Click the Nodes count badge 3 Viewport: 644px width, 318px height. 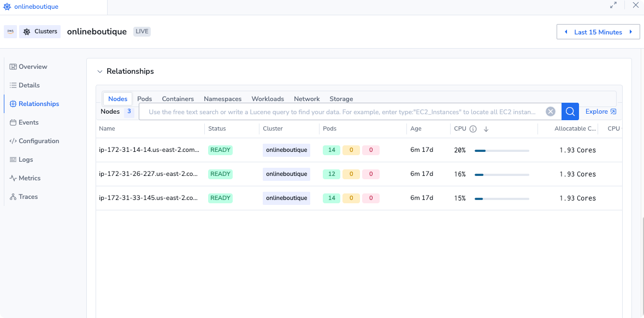pyautogui.click(x=129, y=111)
